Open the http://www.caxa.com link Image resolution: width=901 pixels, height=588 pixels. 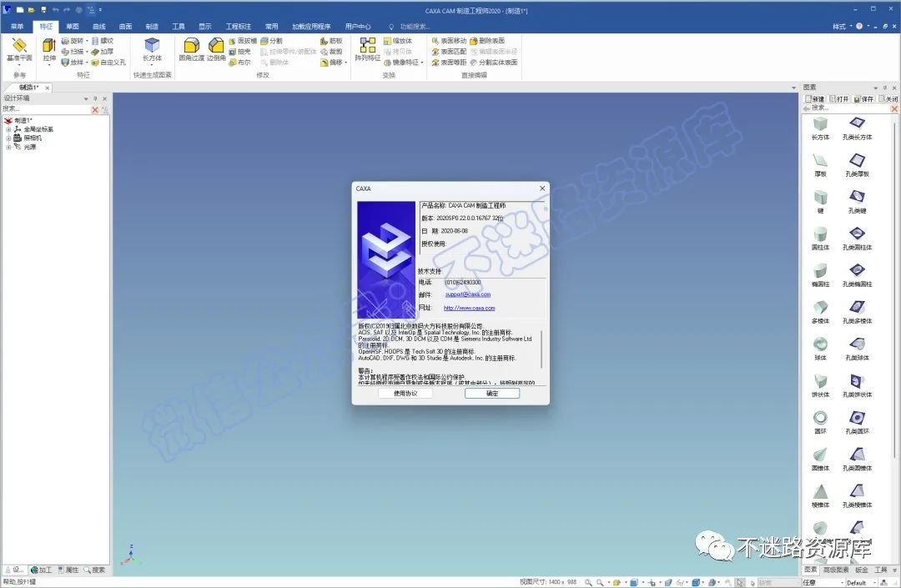pos(469,308)
